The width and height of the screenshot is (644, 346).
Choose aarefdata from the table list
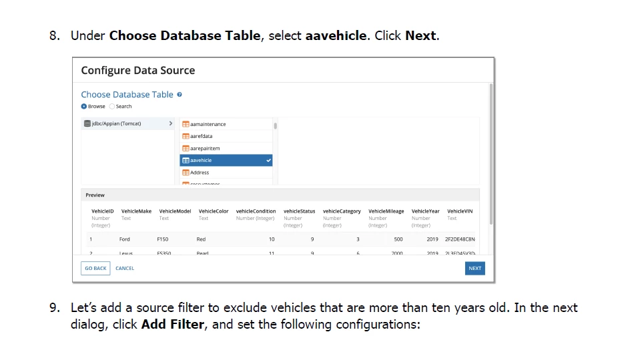pyautogui.click(x=226, y=136)
